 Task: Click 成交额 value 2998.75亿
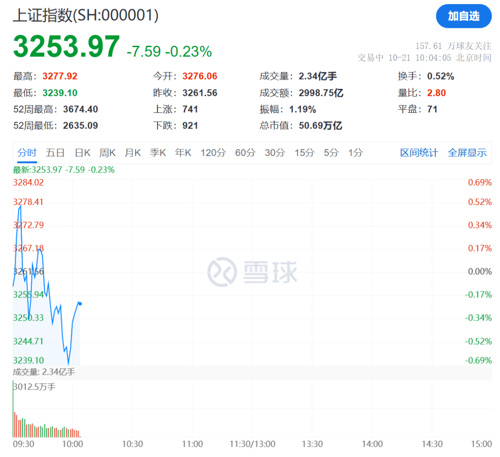tap(321, 93)
